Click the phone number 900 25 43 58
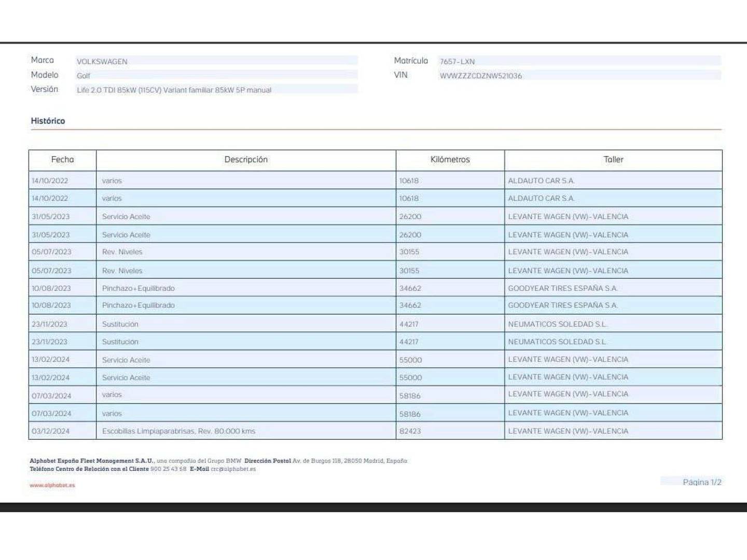This screenshot has width=747, height=560. pos(169,469)
